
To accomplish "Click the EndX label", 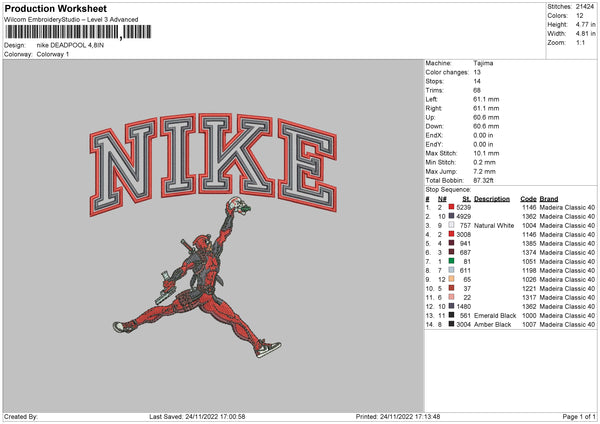I will click(434, 135).
